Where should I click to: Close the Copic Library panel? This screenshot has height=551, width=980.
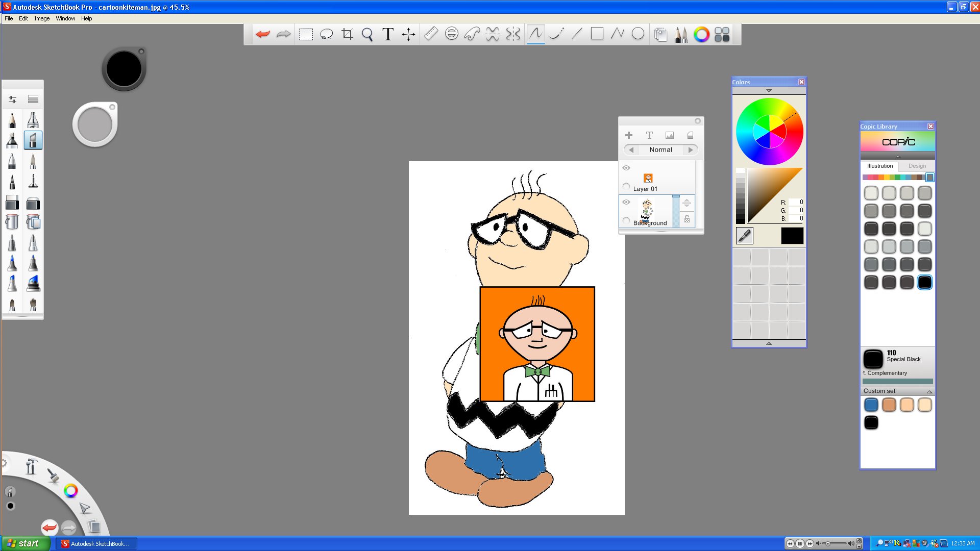point(930,126)
